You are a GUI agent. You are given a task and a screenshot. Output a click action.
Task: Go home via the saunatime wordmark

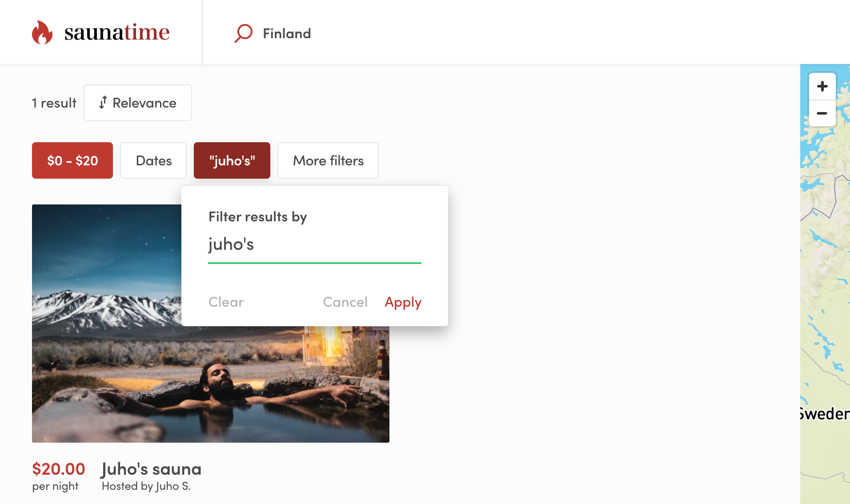point(116,32)
